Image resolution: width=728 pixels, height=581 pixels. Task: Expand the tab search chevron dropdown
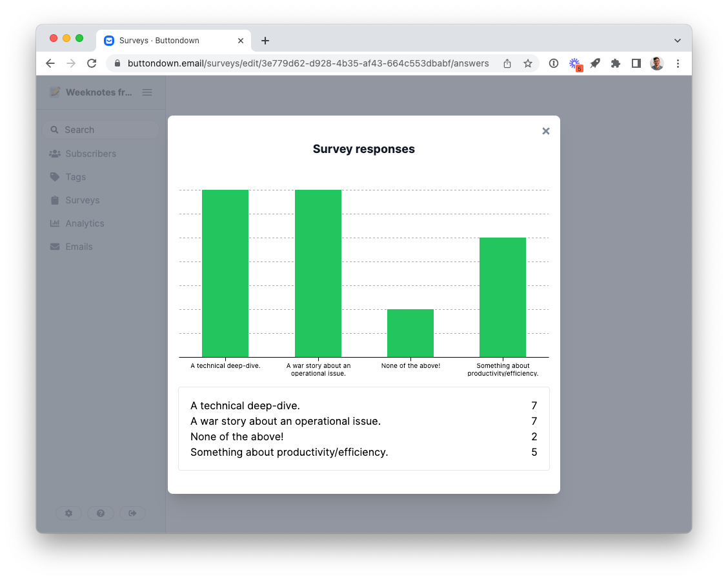(x=677, y=41)
